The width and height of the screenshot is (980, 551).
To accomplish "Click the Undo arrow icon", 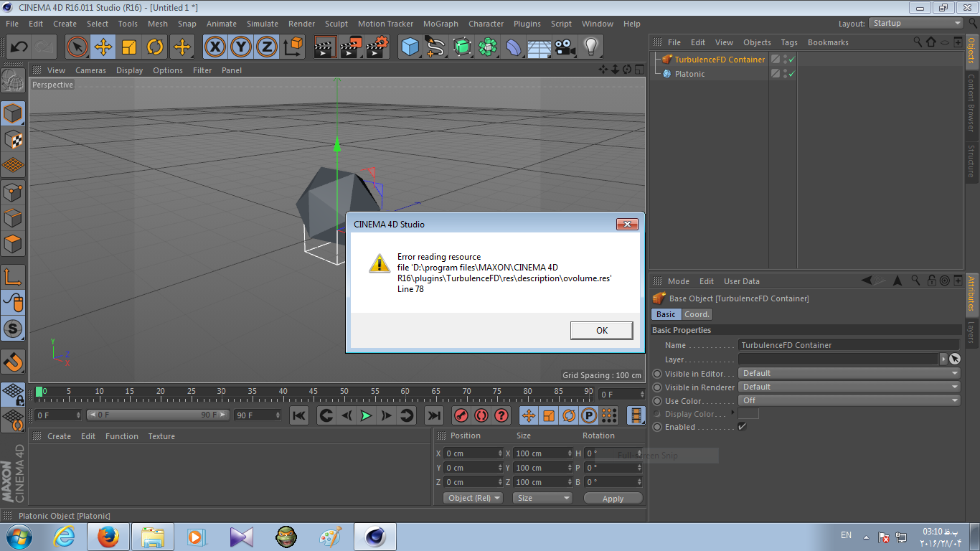I will (19, 47).
